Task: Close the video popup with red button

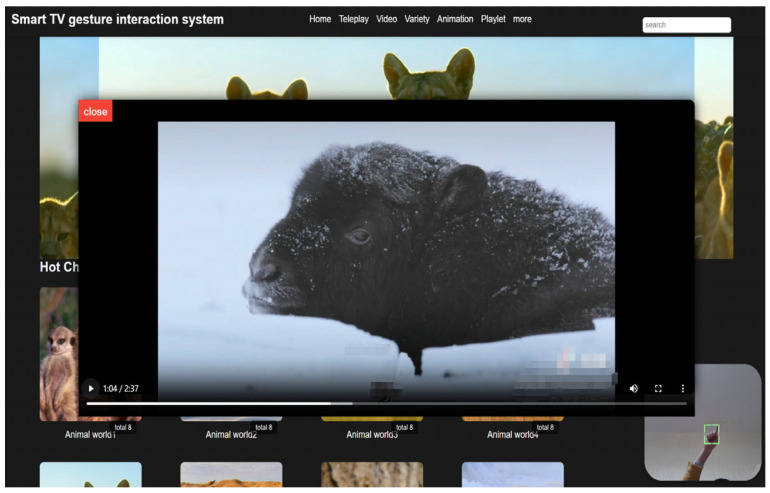Action: [95, 111]
